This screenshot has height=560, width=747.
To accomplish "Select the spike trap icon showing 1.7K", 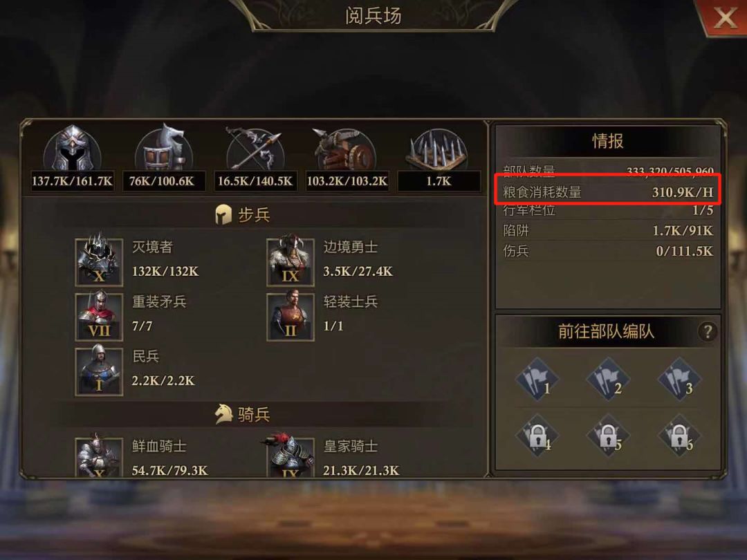I will pos(437,149).
